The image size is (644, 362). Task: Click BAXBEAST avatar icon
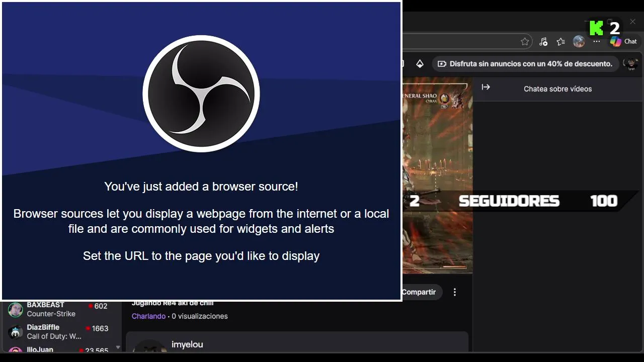click(16, 310)
